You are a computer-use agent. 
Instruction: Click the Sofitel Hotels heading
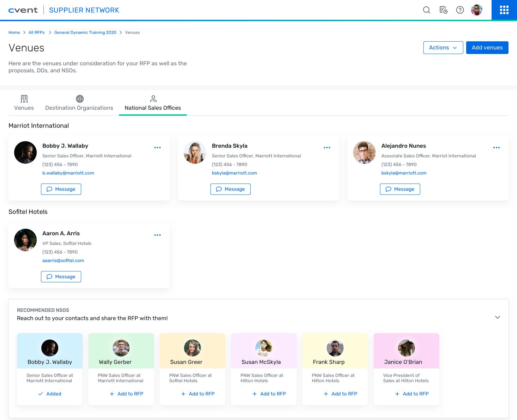tap(28, 212)
